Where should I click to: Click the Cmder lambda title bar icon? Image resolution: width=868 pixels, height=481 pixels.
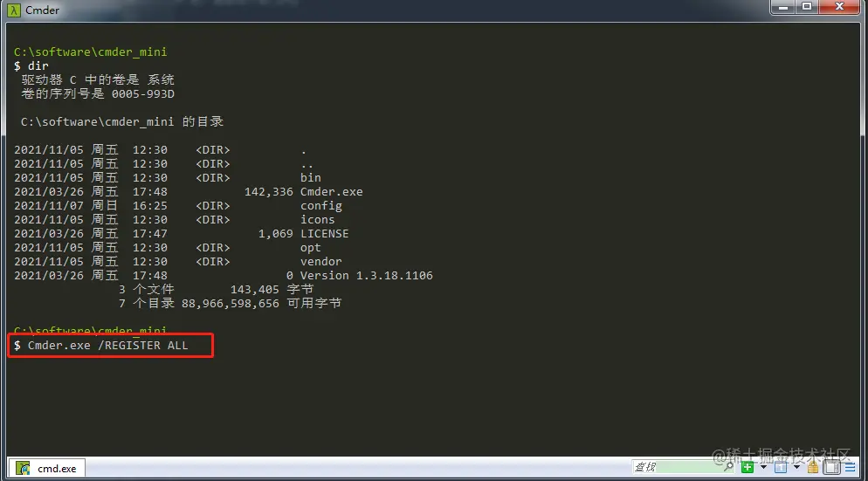click(x=14, y=10)
